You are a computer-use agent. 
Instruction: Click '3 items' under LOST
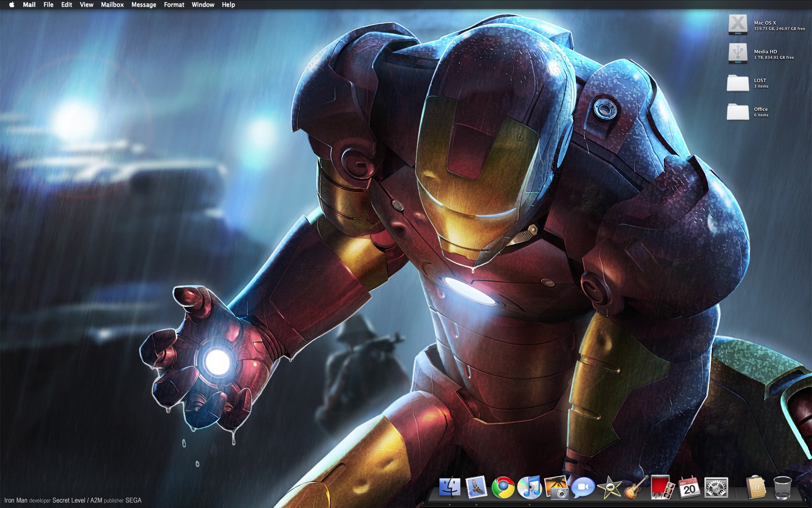pos(761,86)
